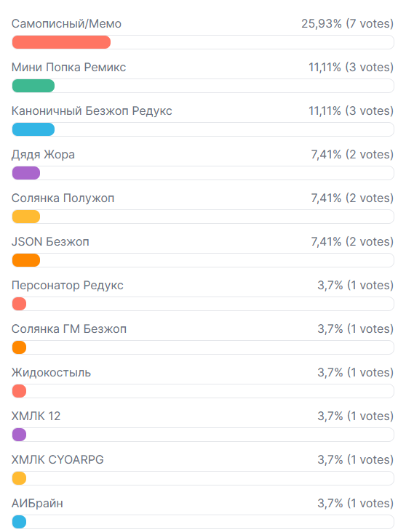Click the red Самописный/Мемо progress bar
The width and height of the screenshot is (406, 532).
coord(61,42)
